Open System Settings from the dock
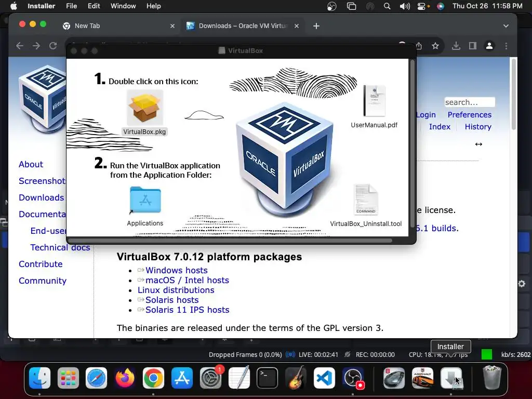 (210, 378)
